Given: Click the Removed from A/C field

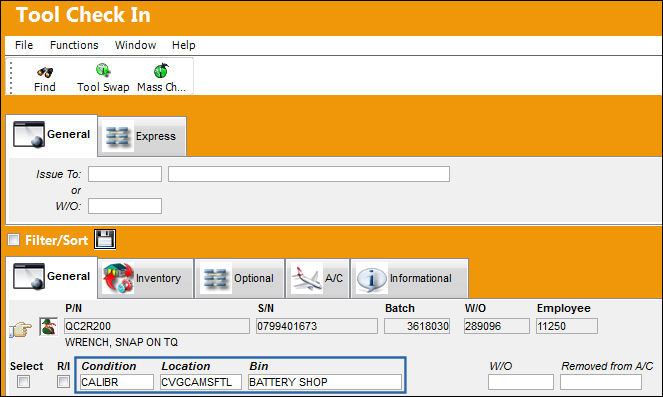Looking at the screenshot, I should [601, 382].
